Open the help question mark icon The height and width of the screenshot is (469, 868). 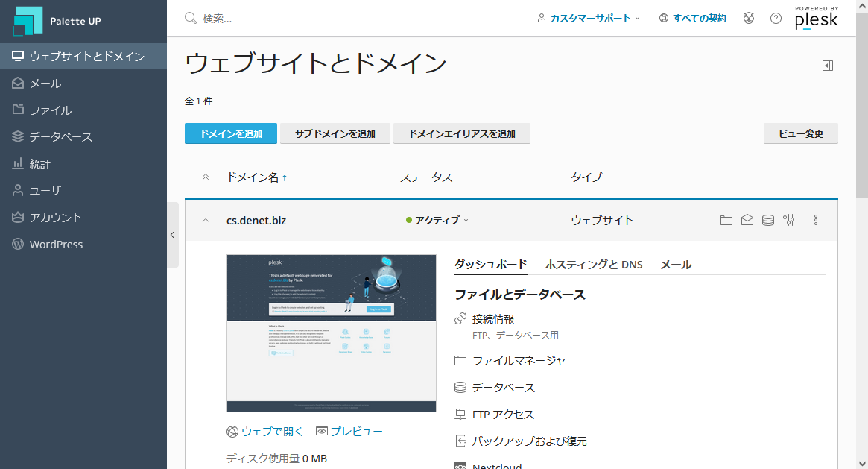(776, 19)
